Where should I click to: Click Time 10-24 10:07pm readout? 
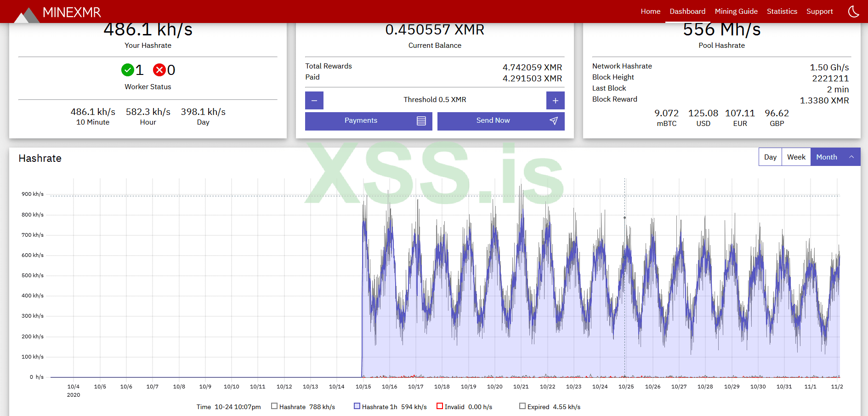(228, 407)
